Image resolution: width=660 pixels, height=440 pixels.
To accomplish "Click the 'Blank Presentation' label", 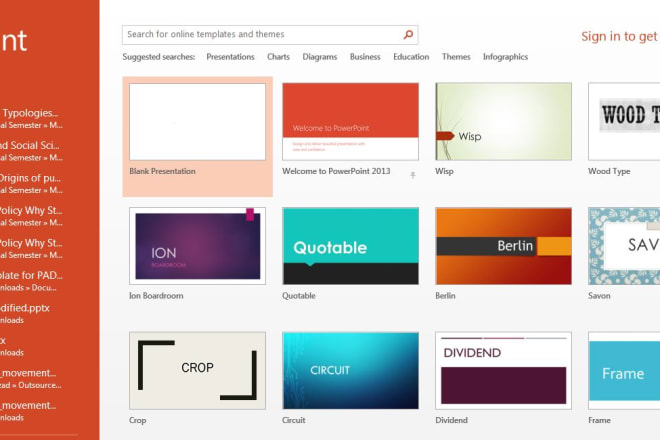I will [162, 171].
